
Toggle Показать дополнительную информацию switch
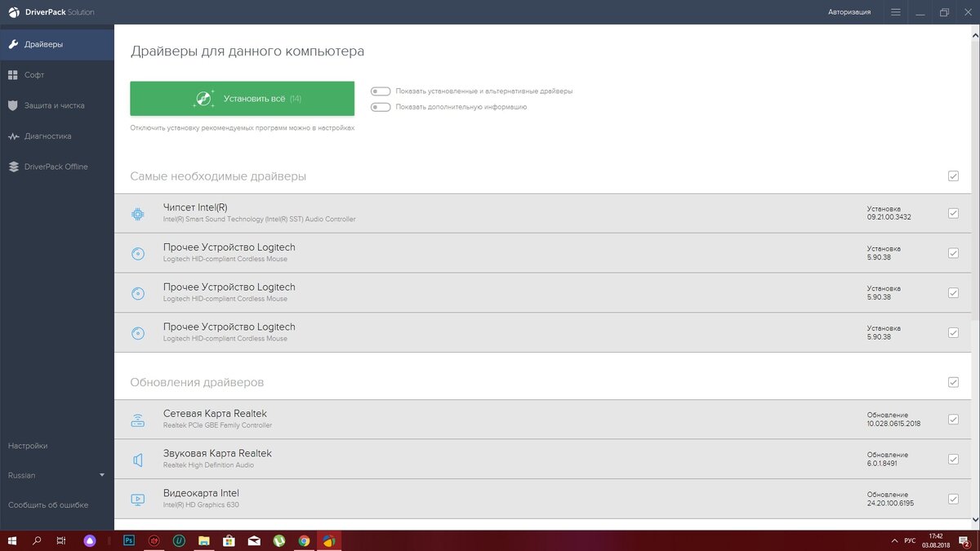coord(380,107)
